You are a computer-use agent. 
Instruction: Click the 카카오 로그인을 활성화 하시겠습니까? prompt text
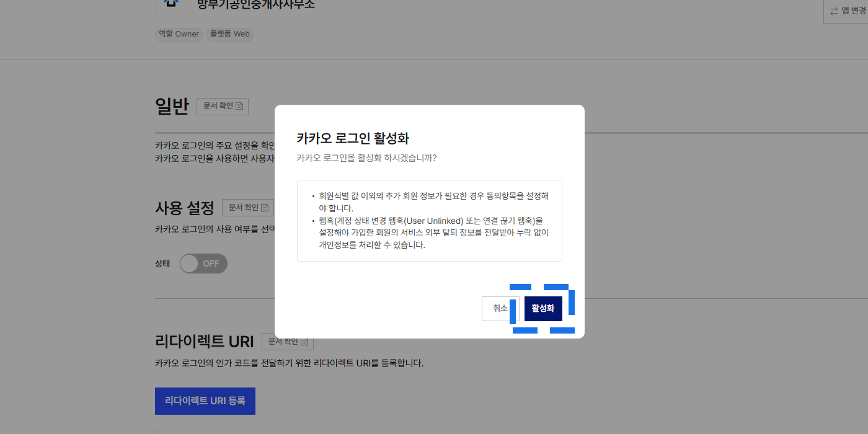pos(367,158)
